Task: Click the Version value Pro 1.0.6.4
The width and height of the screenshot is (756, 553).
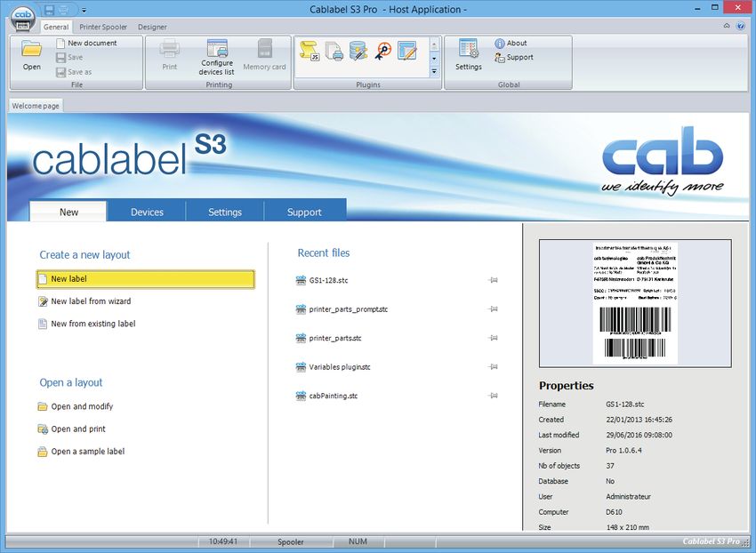Action: pos(623,450)
